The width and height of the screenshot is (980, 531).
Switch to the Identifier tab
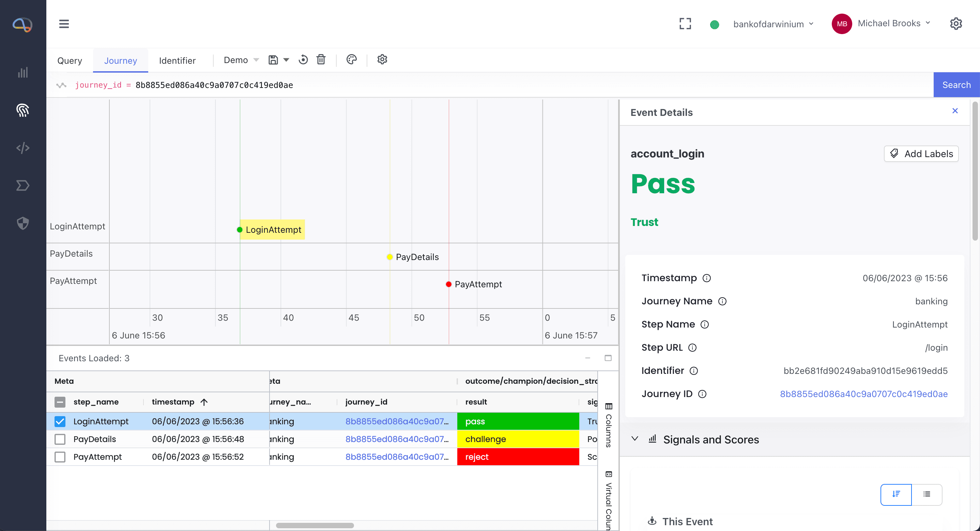coord(177,61)
